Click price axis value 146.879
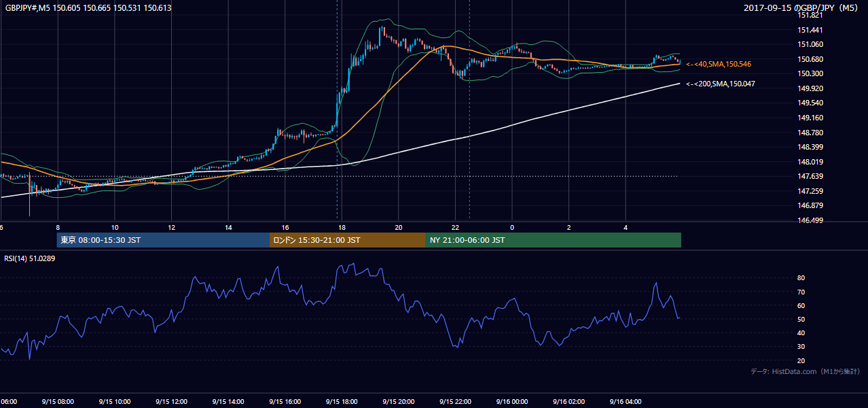Viewport: 868px width, 408px height. (811, 206)
